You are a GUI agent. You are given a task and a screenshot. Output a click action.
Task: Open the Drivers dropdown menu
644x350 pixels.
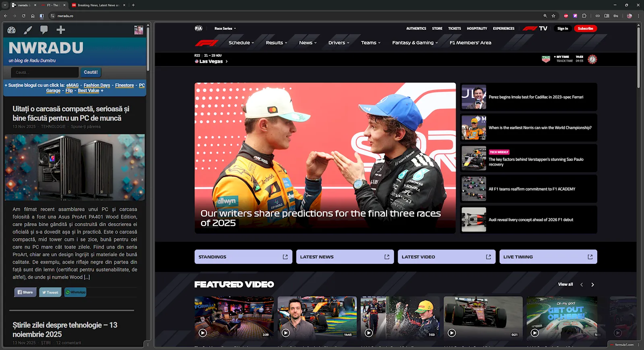tap(339, 43)
